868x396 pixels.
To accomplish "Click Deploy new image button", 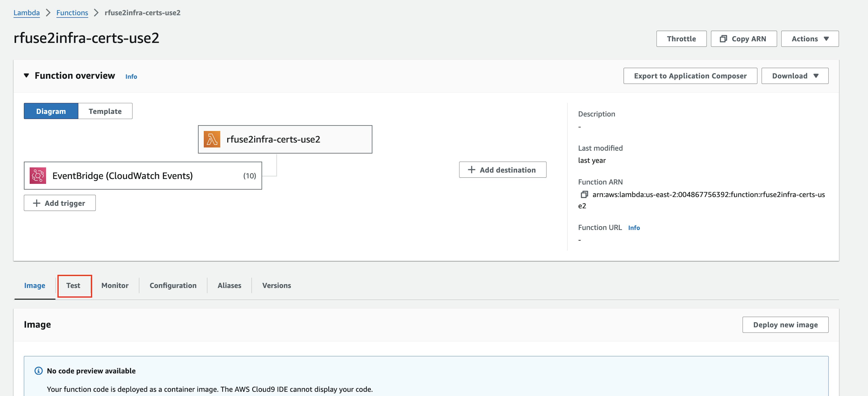I will click(x=785, y=325).
